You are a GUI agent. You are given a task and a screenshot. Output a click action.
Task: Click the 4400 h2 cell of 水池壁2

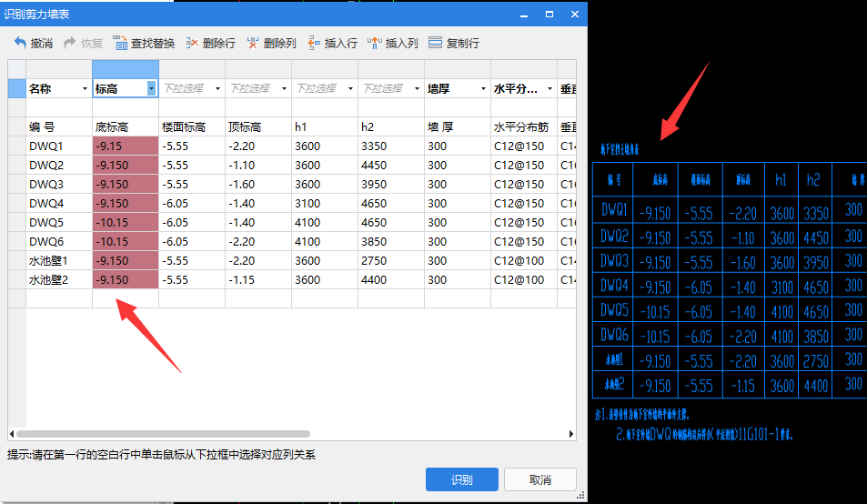click(391, 279)
